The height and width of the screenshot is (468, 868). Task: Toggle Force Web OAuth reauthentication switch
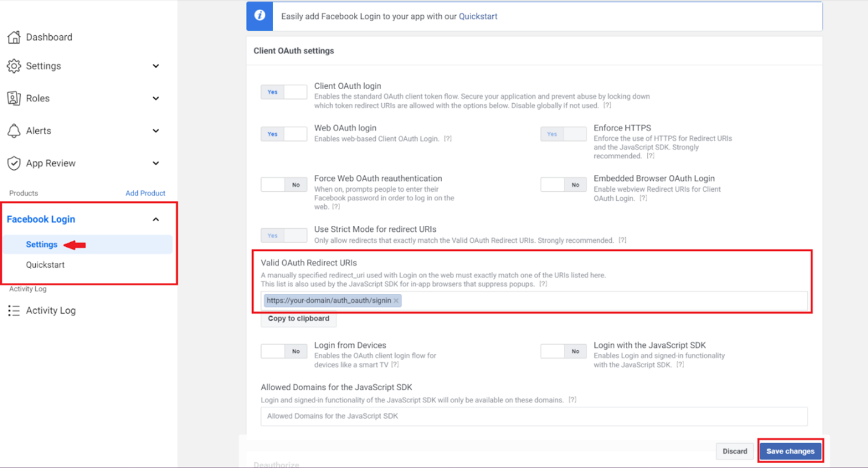pos(283,185)
